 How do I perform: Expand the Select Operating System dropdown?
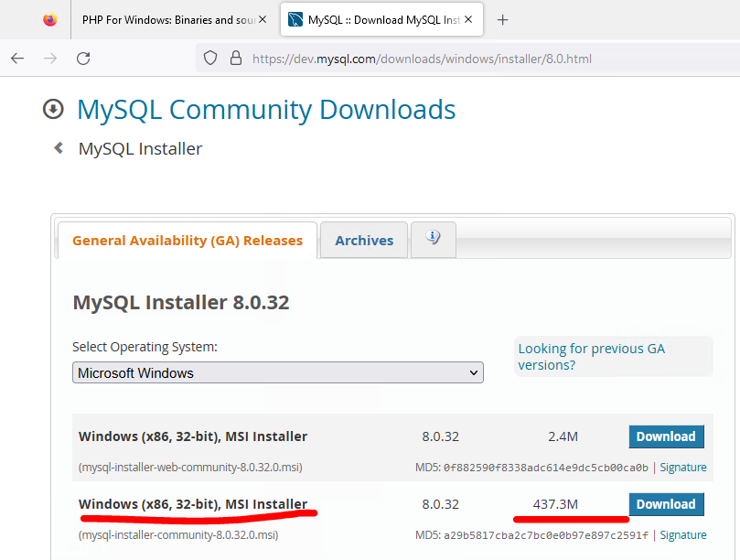point(278,372)
